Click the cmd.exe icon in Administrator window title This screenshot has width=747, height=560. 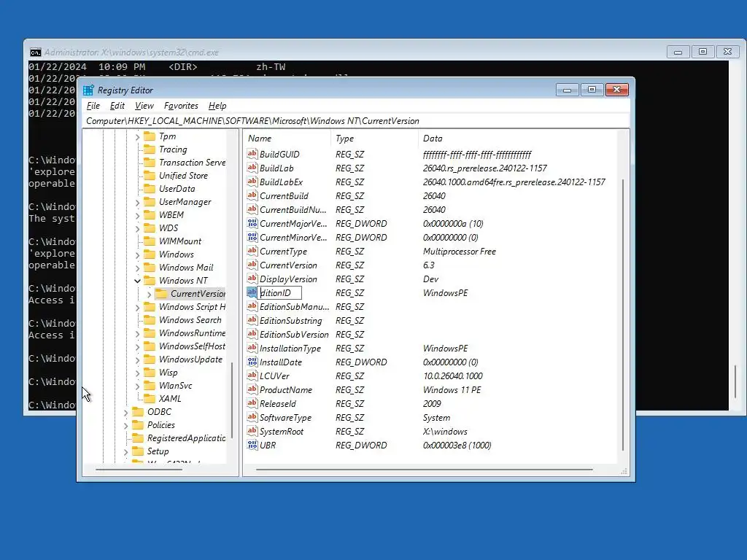click(35, 52)
